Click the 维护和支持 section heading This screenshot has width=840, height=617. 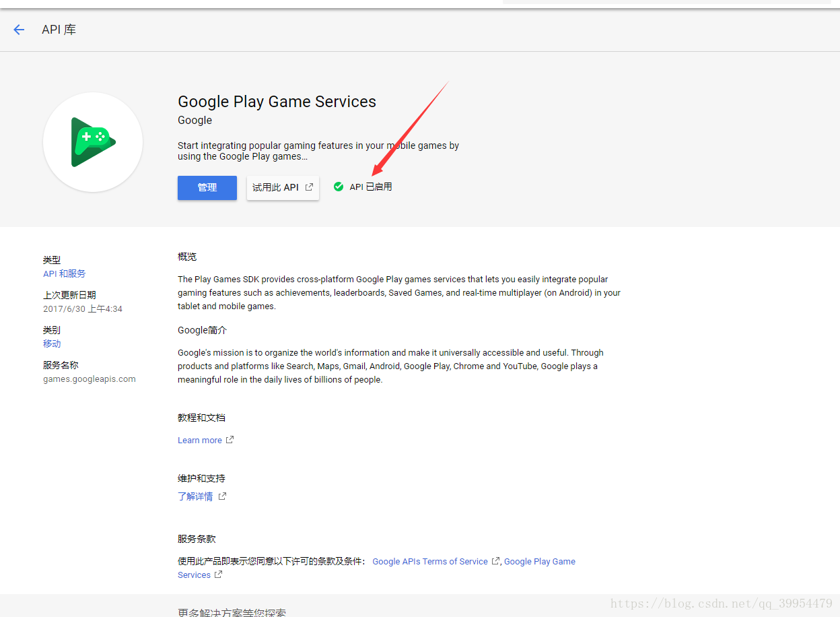[201, 478]
